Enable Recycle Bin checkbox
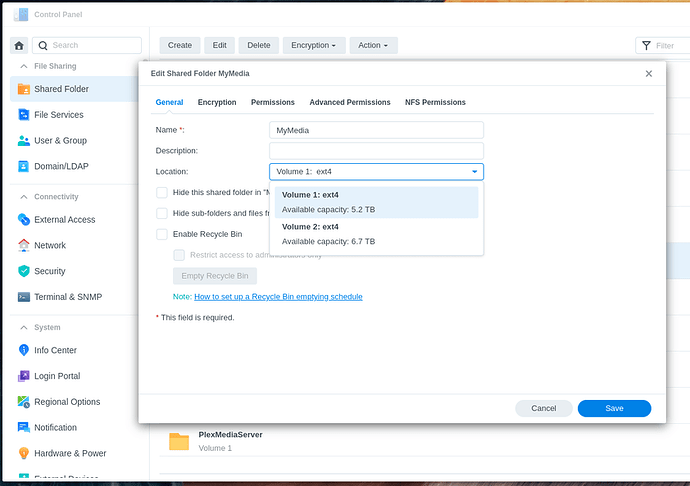Screen dimensions: 690x486 (x=162, y=234)
